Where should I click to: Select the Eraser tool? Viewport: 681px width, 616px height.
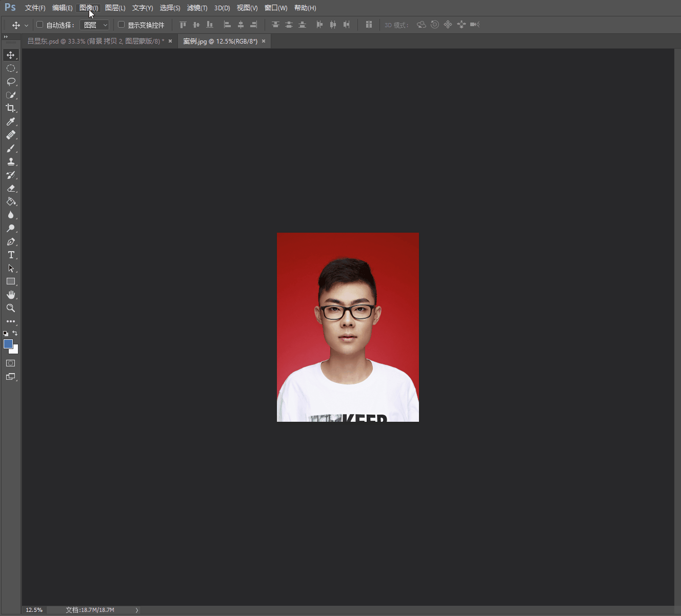(11, 189)
